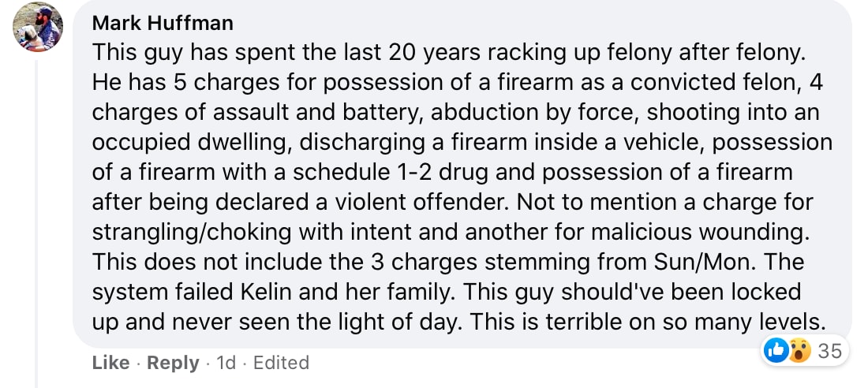The image size is (868, 388).
Task: View edit history via Edited label
Action: [x=282, y=363]
